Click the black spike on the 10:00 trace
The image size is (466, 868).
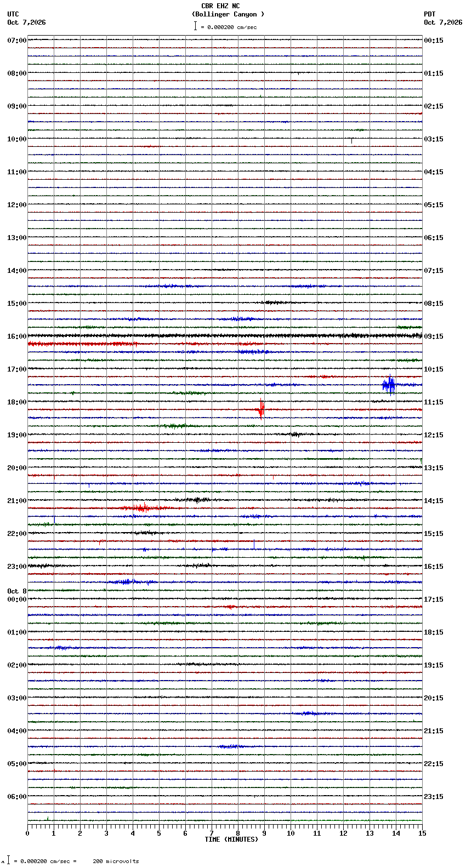tap(351, 141)
